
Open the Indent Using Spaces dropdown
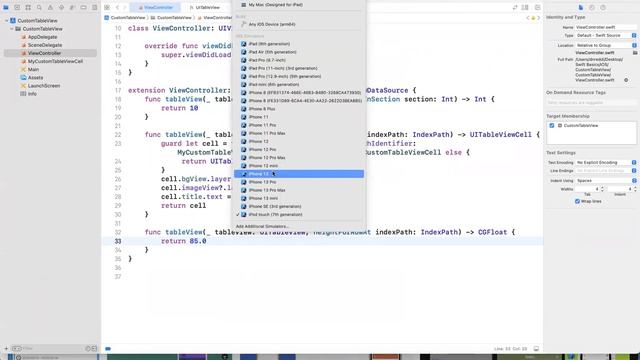point(606,180)
